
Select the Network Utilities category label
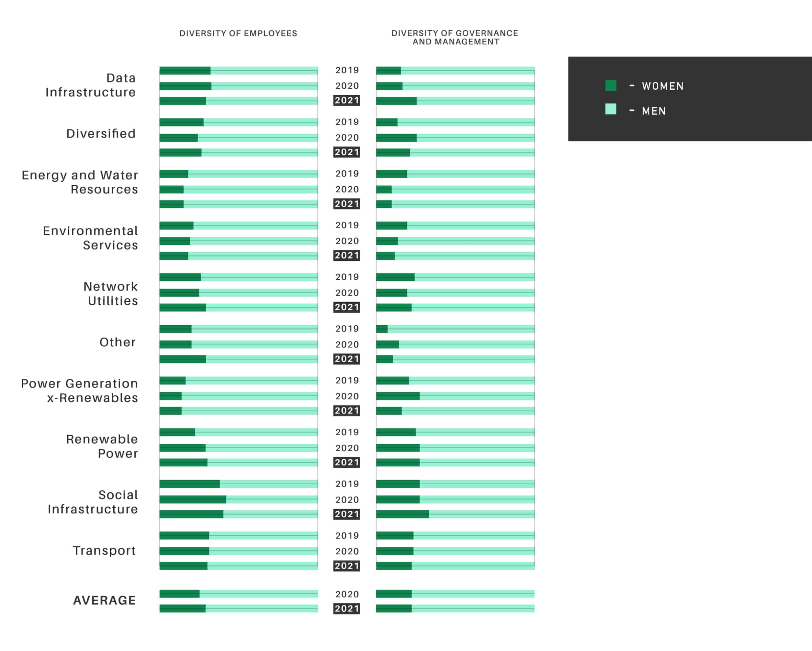tap(111, 294)
